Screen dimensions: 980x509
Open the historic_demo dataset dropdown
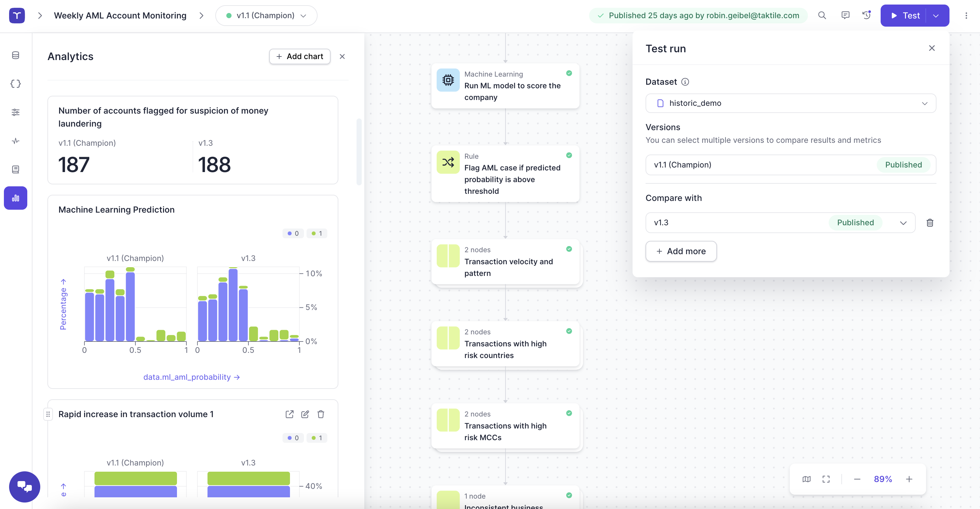tap(790, 103)
